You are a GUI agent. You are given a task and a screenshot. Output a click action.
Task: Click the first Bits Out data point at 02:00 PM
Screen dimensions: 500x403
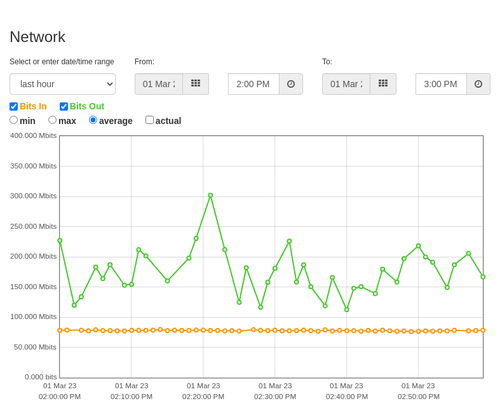coord(60,240)
